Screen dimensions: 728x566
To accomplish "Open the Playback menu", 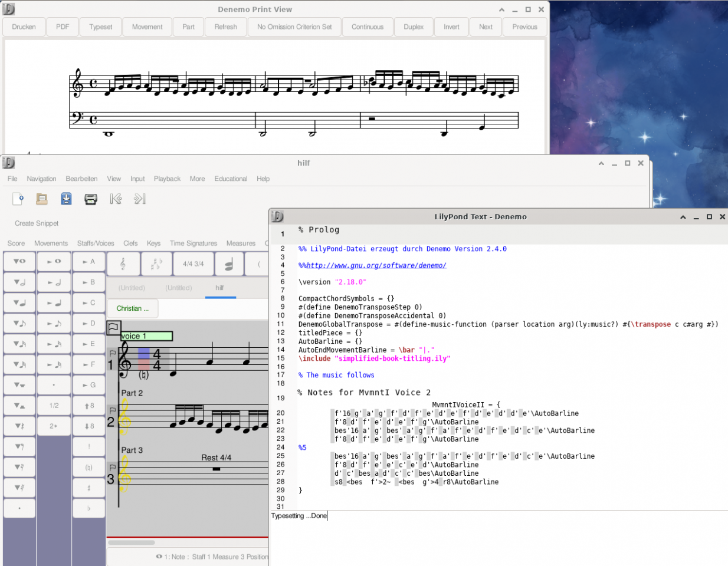I will pyautogui.click(x=167, y=179).
